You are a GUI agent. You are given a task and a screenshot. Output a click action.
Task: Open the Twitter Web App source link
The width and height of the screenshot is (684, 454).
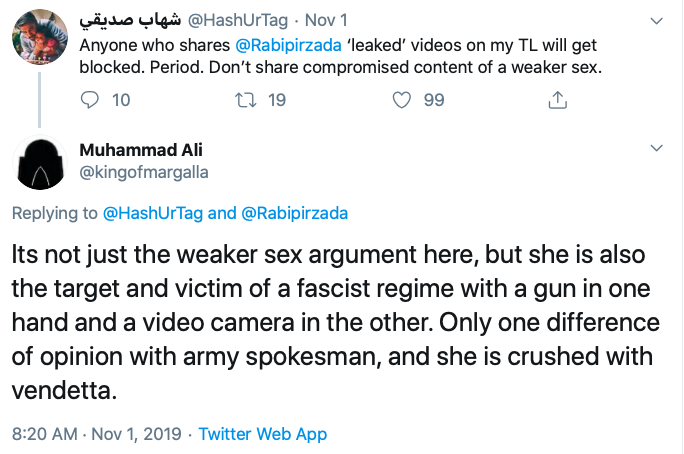tap(262, 435)
